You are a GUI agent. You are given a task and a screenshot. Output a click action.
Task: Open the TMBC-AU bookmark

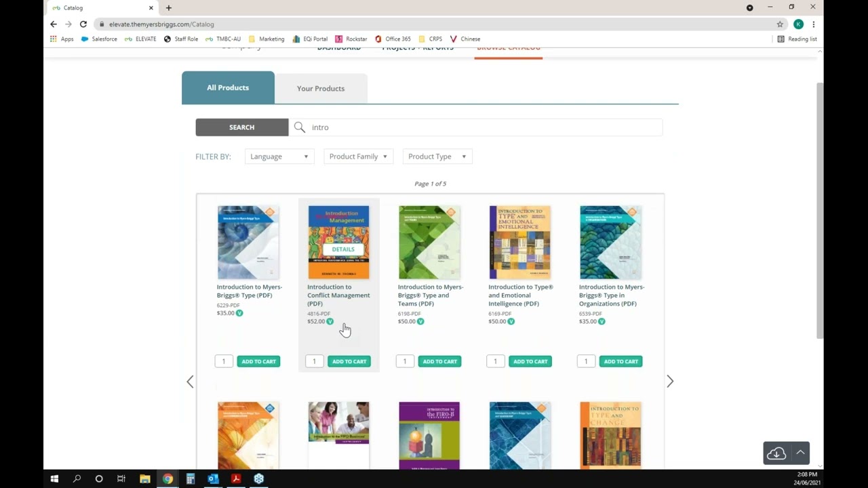click(x=223, y=39)
